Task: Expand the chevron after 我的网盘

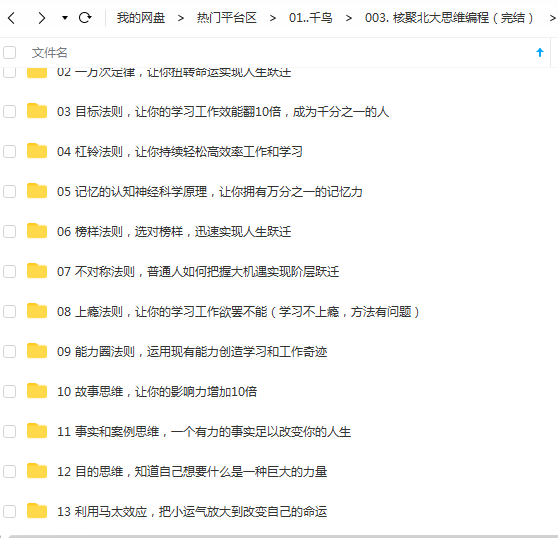Action: [181, 18]
